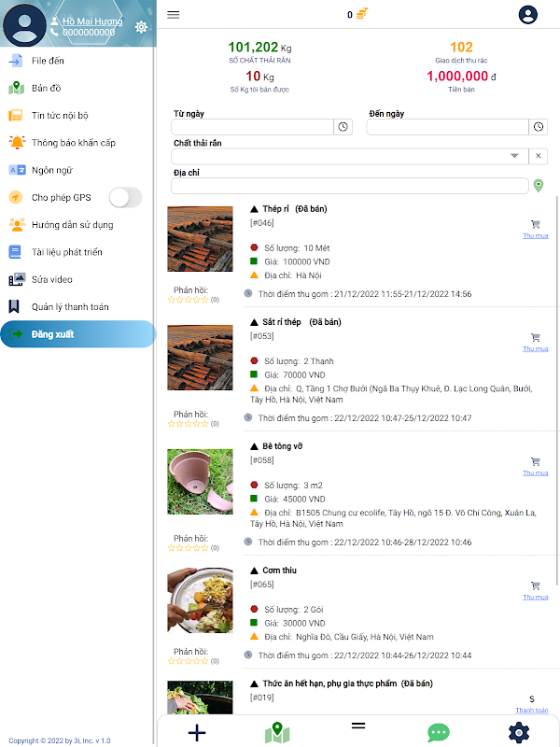Open Sửa video menu item
Viewport: 560px width, 747px height.
77,279
